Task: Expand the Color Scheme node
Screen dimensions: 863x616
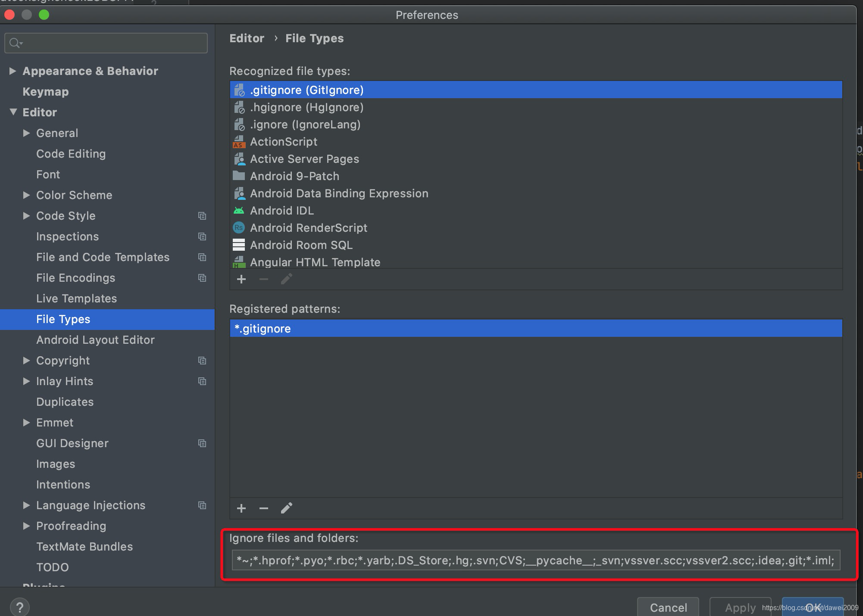Action: pyautogui.click(x=26, y=195)
